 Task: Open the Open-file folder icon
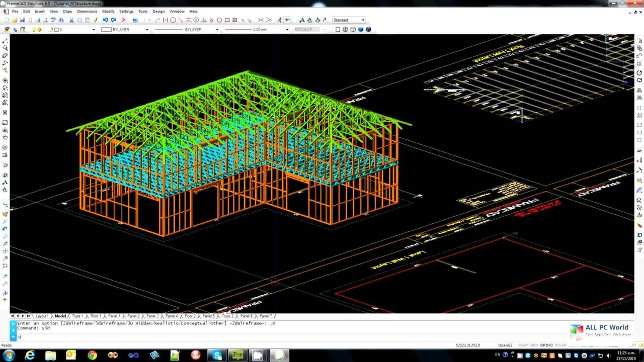tap(15, 20)
